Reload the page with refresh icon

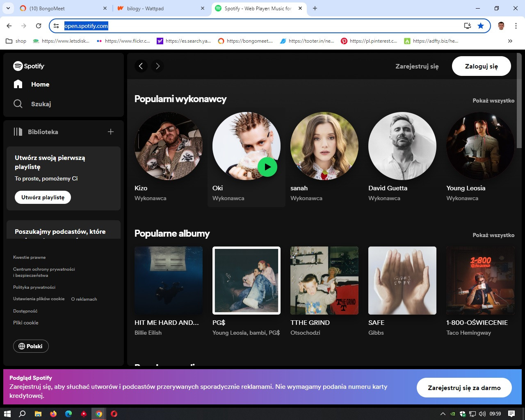[39, 26]
